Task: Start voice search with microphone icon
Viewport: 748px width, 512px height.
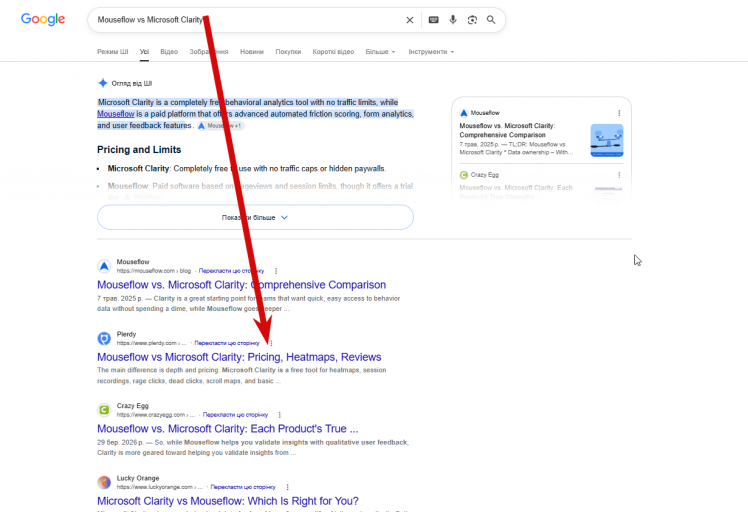Action: point(453,20)
